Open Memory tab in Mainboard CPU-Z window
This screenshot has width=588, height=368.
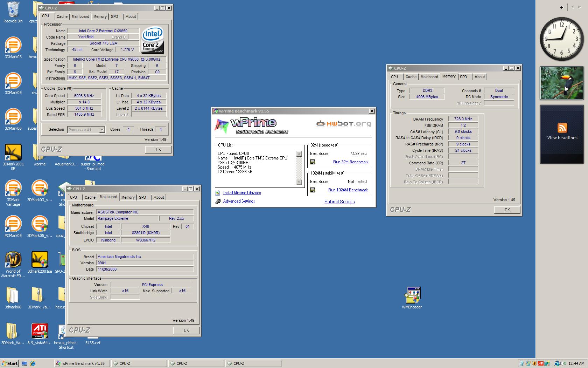128,197
